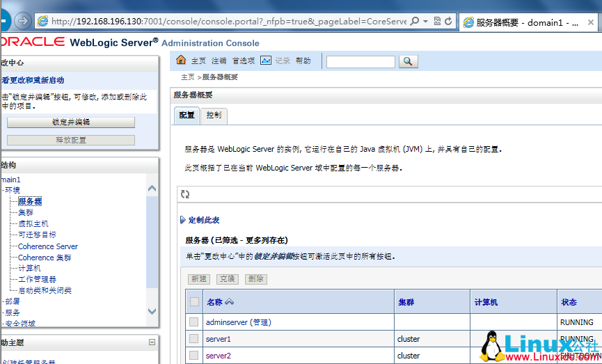Click the 克隆 button

228,279
